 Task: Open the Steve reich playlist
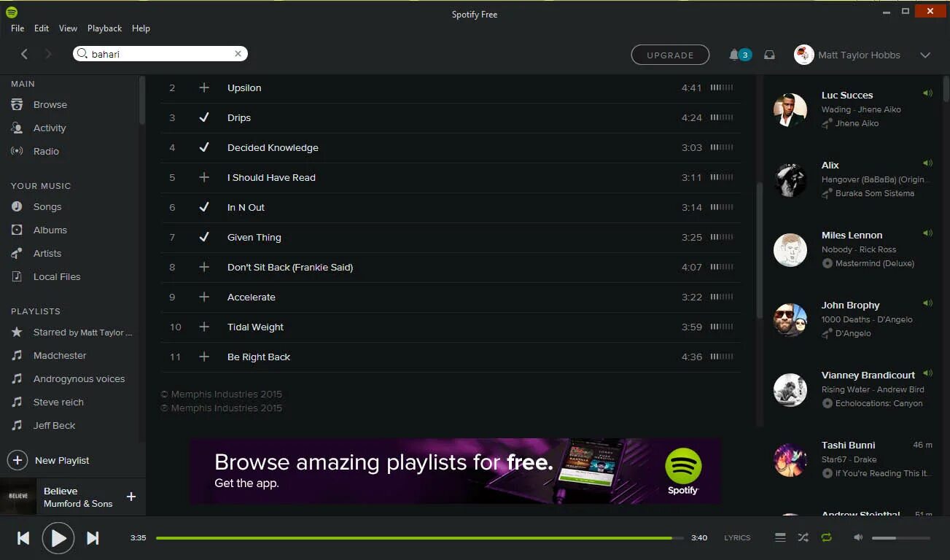(x=58, y=402)
